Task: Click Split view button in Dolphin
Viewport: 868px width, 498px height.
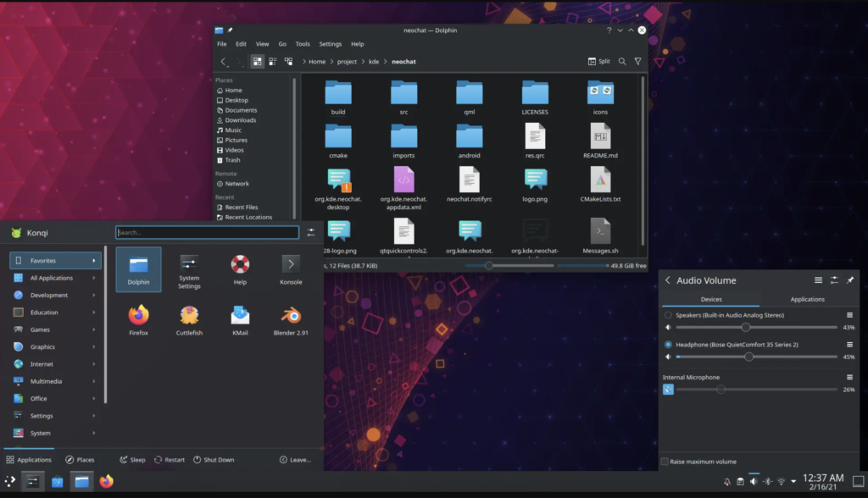Action: point(599,62)
